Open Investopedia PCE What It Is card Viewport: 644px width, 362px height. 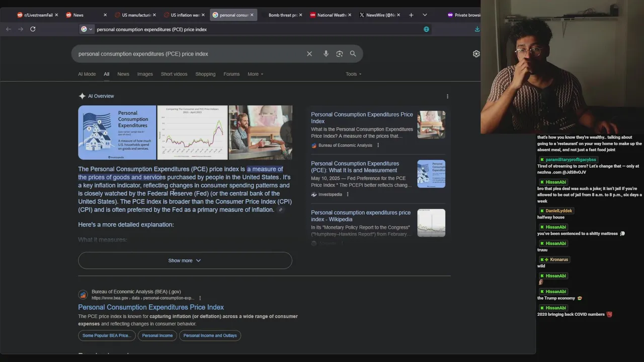[x=378, y=178]
